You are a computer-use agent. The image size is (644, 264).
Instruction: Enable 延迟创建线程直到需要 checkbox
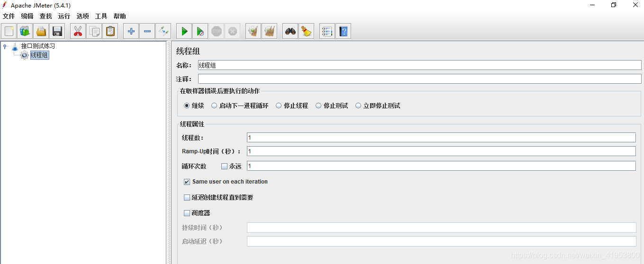(x=187, y=197)
